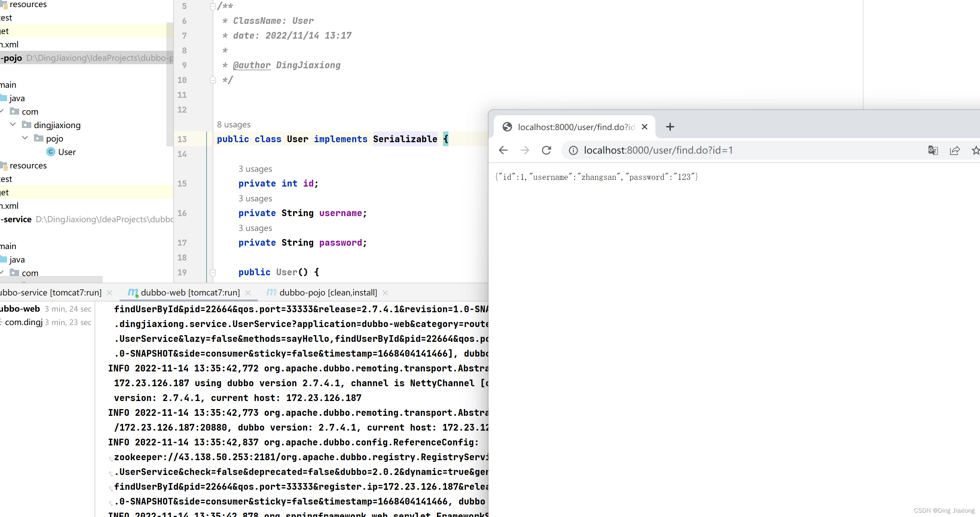Select dubbo-web run entry in run tree
The image size is (980, 517).
[46, 309]
